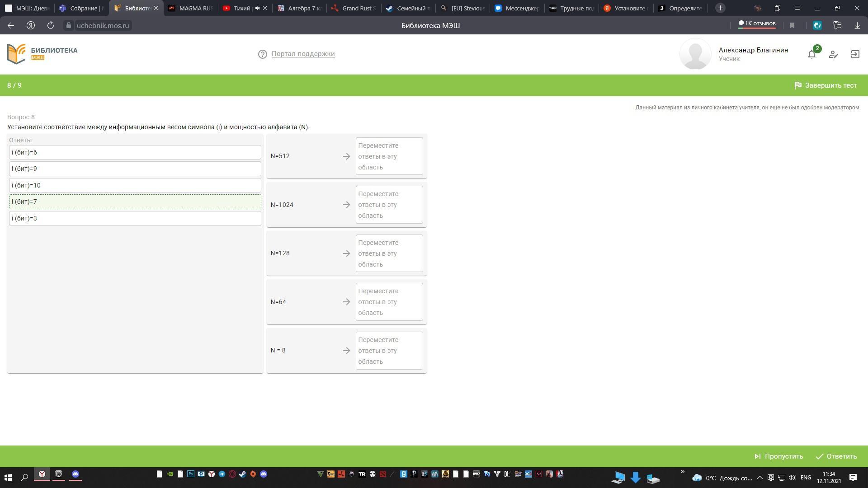Bookmark the page with the bookmark icon
The height and width of the screenshot is (488, 868).
click(x=792, y=26)
